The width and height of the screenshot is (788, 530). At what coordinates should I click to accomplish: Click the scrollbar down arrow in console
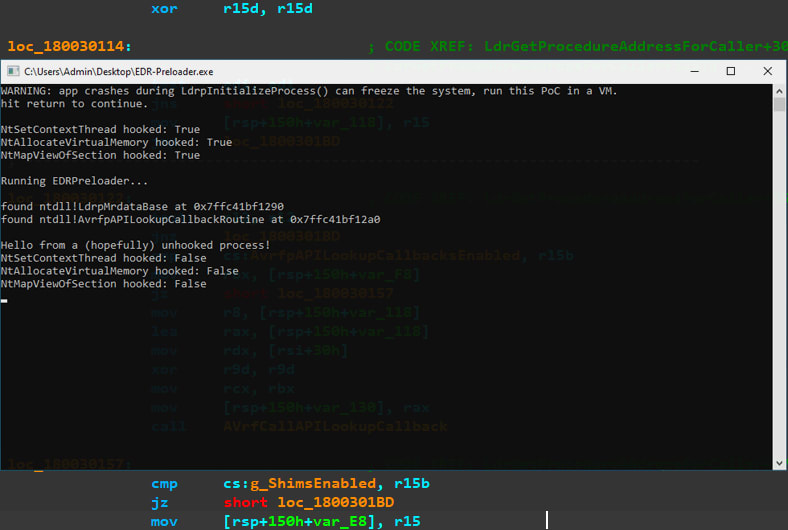779,462
